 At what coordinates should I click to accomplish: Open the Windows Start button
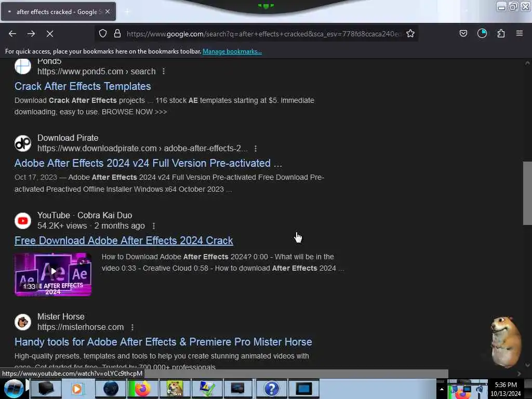coord(13,389)
